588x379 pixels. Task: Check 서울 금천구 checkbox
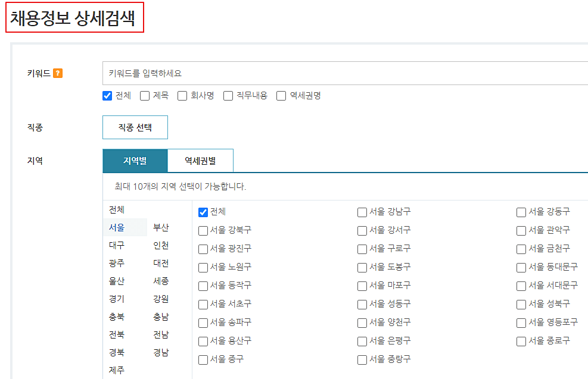(521, 249)
